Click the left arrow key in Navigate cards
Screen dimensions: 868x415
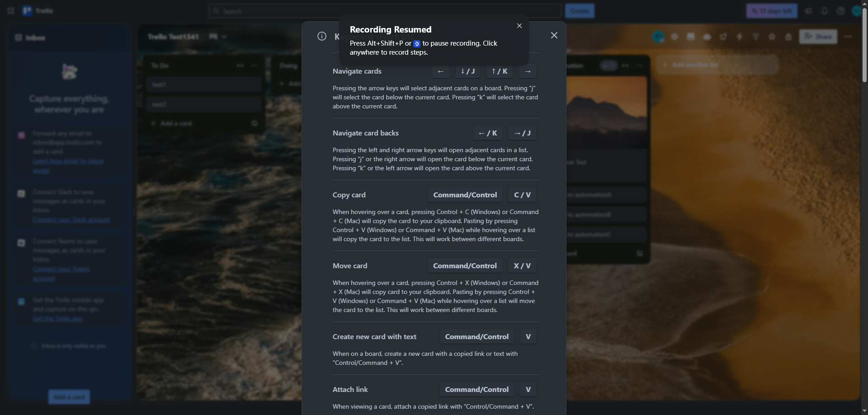440,71
